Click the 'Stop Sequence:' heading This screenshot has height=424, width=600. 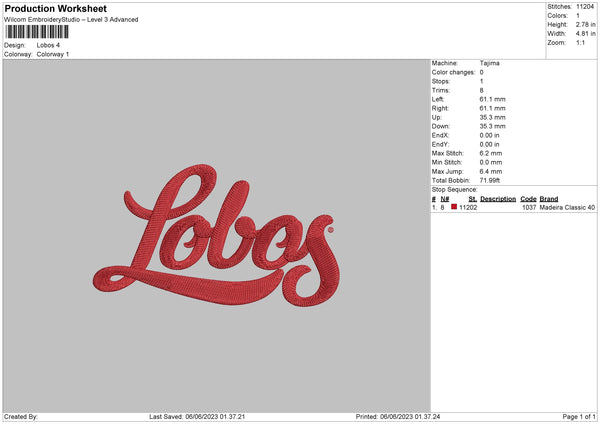coord(455,189)
